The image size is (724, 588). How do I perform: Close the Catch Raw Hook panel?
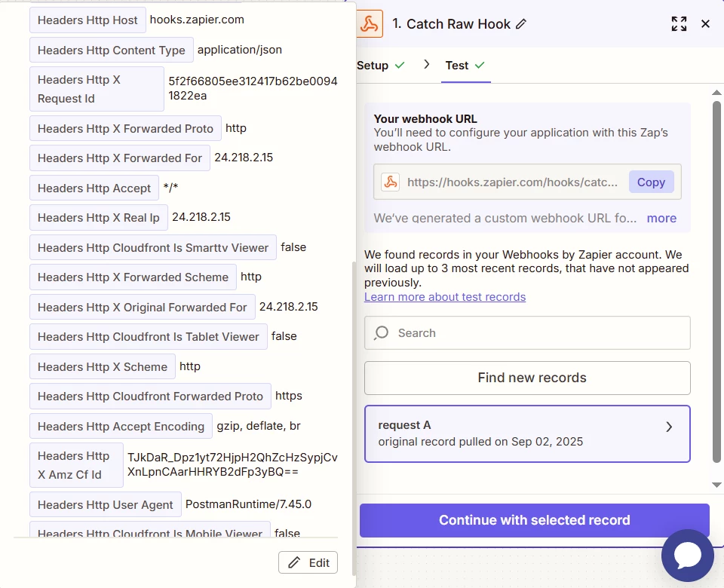click(x=705, y=24)
